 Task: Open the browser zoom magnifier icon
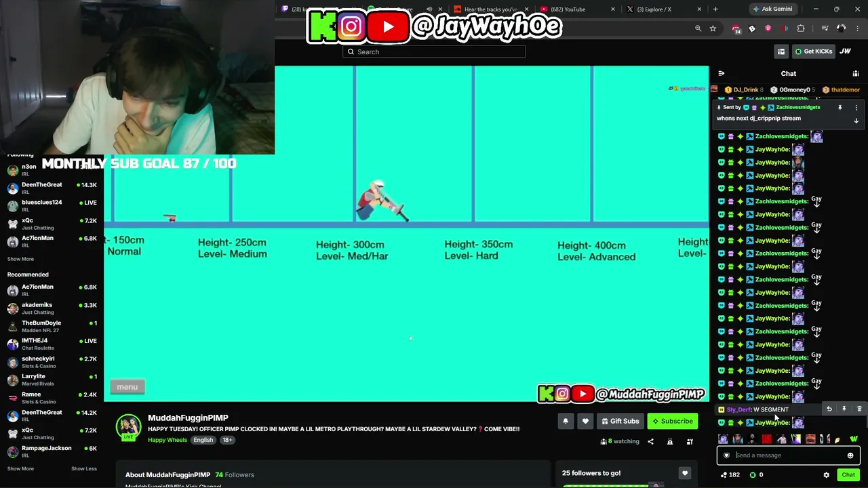pyautogui.click(x=698, y=28)
